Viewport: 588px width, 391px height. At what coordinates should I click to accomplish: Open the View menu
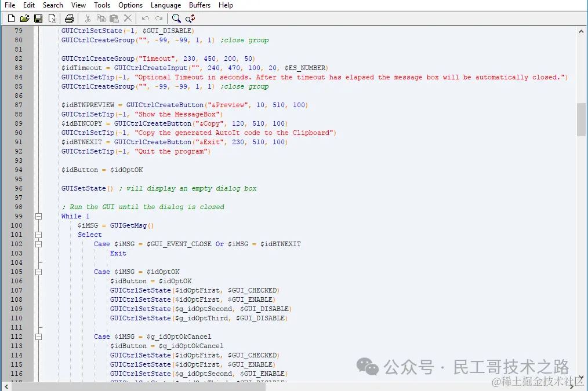tap(78, 5)
